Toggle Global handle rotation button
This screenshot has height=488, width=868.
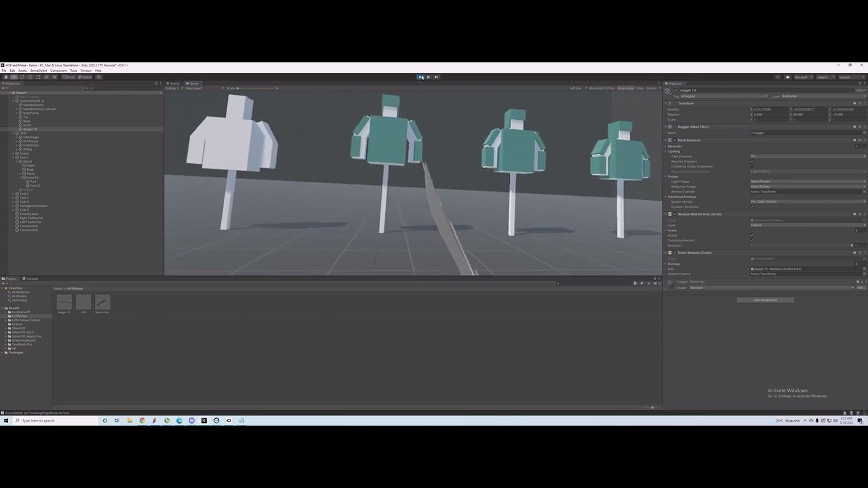pos(85,77)
